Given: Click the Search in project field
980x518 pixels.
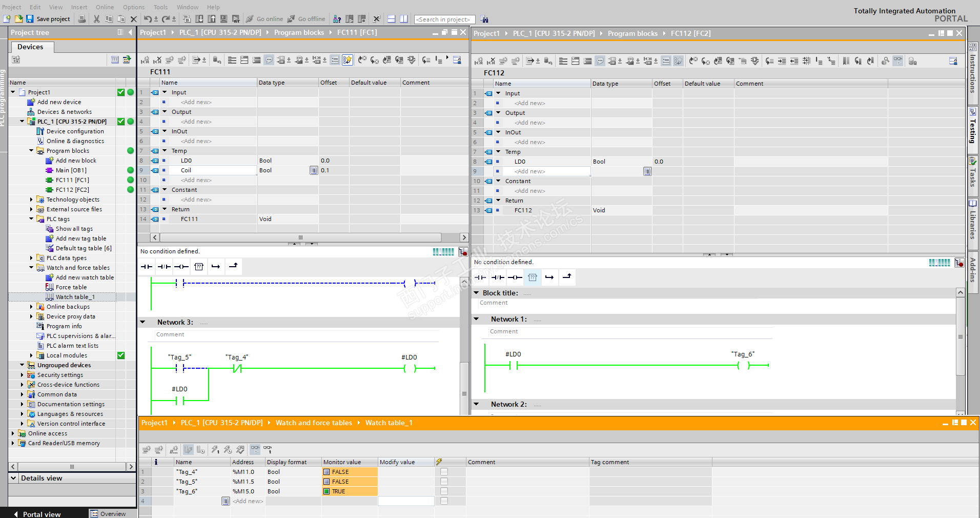Looking at the screenshot, I should [444, 19].
